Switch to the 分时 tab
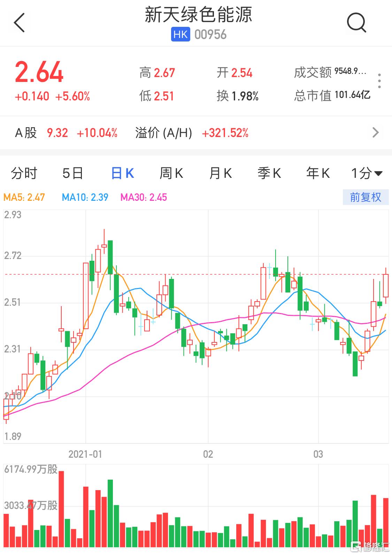 point(24,173)
